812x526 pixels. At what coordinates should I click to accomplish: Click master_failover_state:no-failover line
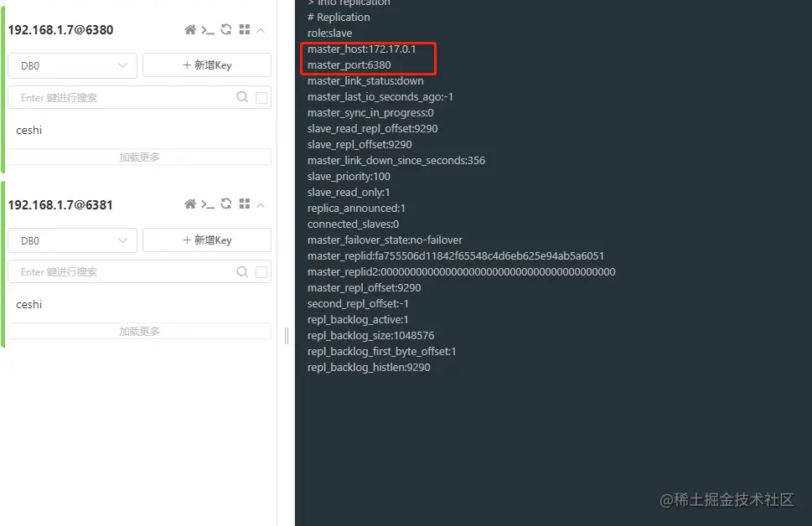385,240
